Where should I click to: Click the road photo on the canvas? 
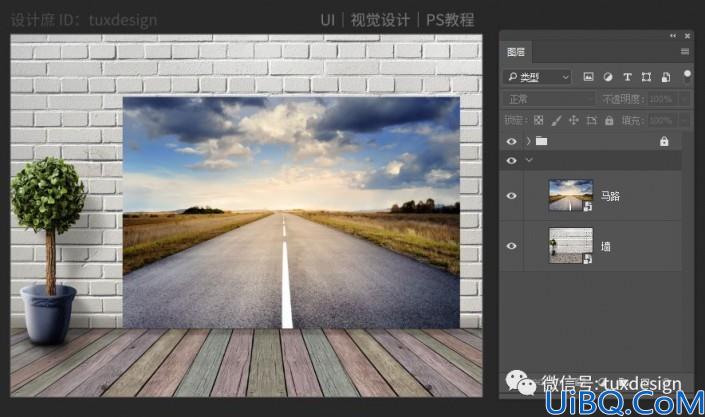291,212
